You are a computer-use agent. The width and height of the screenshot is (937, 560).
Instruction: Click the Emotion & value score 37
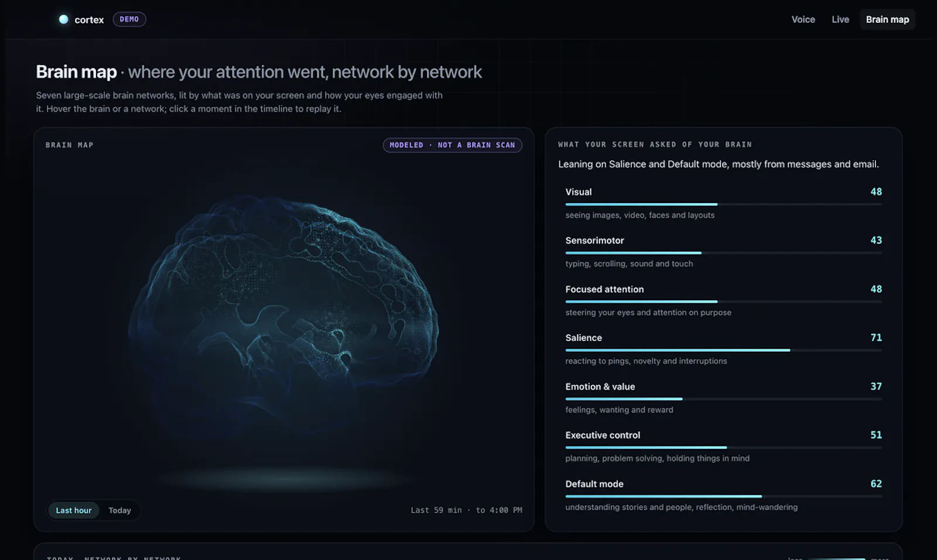tap(876, 386)
